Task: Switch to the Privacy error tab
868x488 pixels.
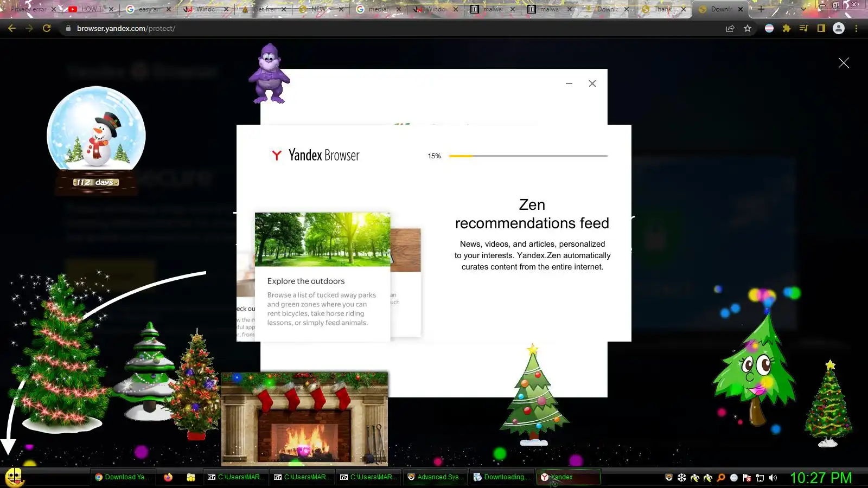Action: 30,9
